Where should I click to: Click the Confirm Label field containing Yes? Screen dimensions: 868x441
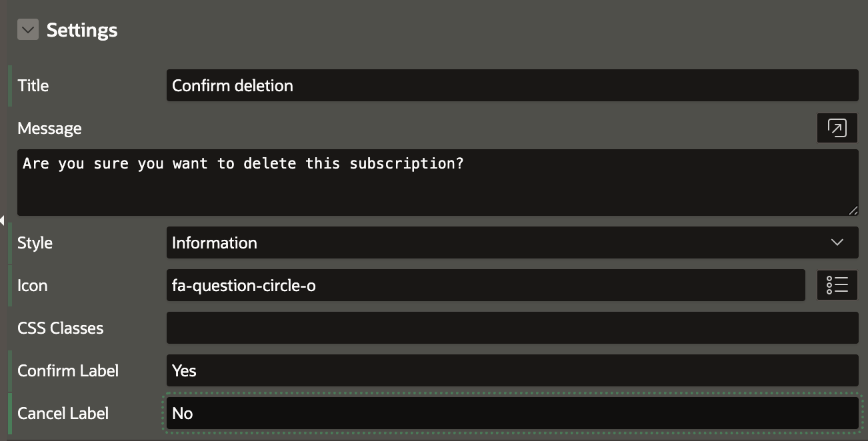(512, 370)
